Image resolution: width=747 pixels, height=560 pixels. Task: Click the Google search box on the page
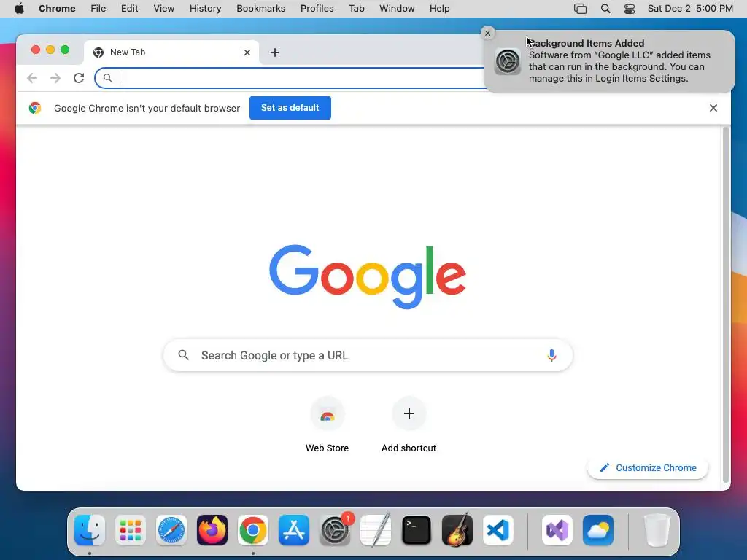pos(368,355)
